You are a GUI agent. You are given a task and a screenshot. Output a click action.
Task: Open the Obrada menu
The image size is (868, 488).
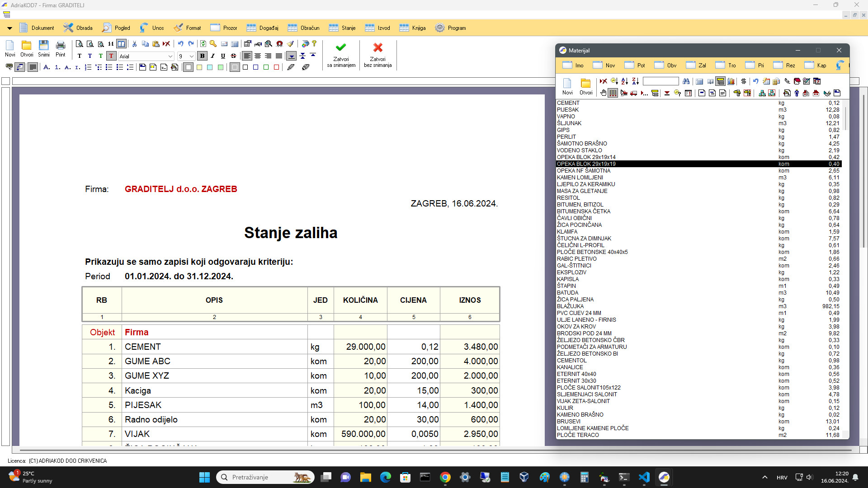click(x=78, y=28)
